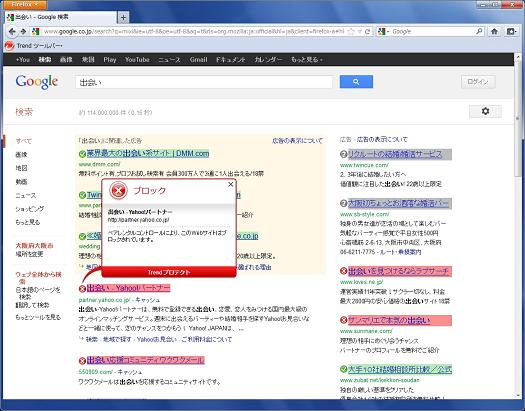Click red blocked icon beside ワクワクメール result

click(x=82, y=360)
